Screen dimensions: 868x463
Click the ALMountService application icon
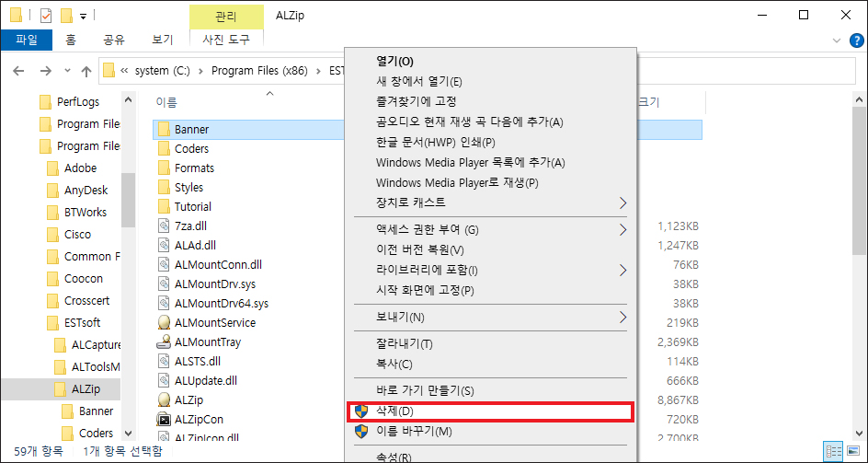point(164,323)
